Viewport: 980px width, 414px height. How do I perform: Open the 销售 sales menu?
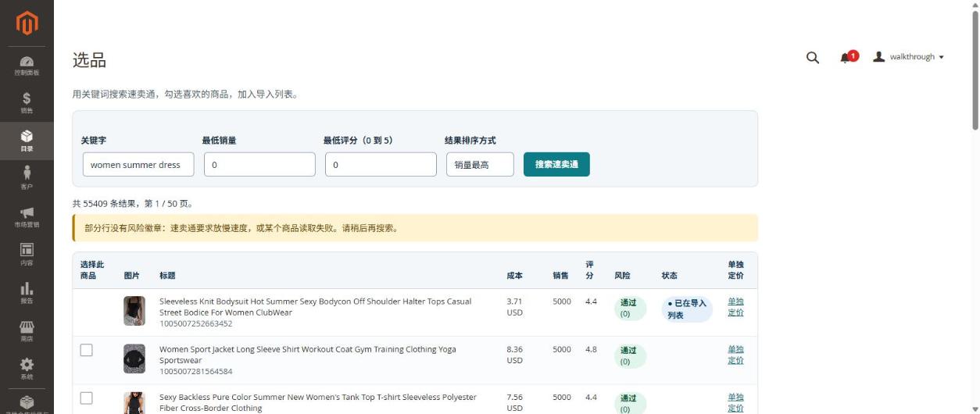27,103
